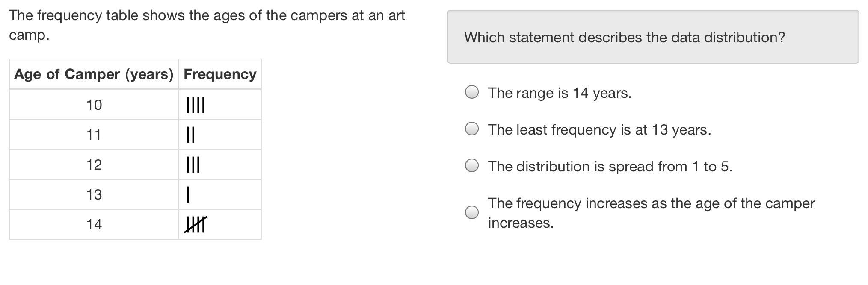
Task: Pick the "frequency increases as age increases" radio button
Action: tap(471, 212)
